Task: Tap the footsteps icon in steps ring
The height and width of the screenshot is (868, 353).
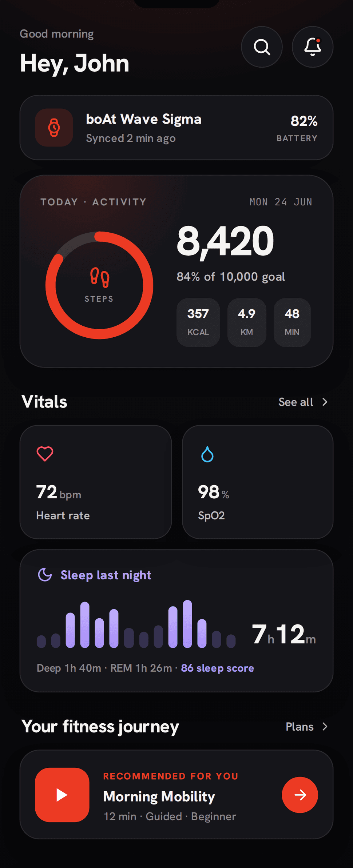Action: 100,278
